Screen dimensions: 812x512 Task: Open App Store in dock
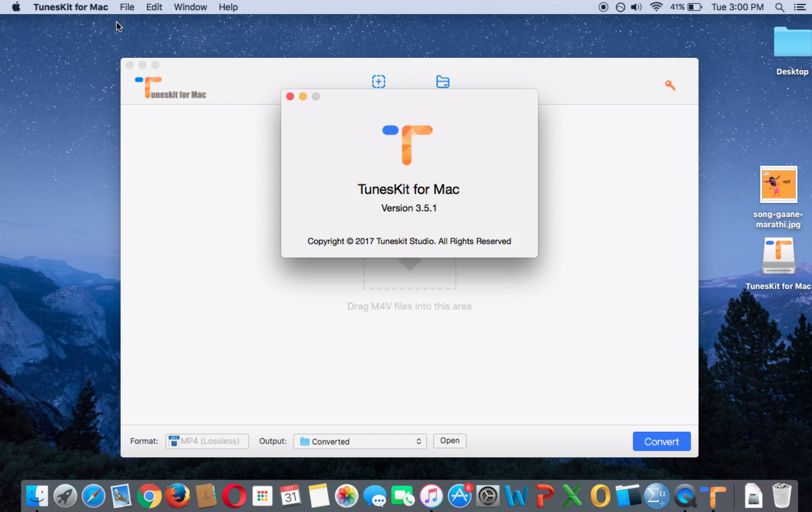(x=460, y=496)
